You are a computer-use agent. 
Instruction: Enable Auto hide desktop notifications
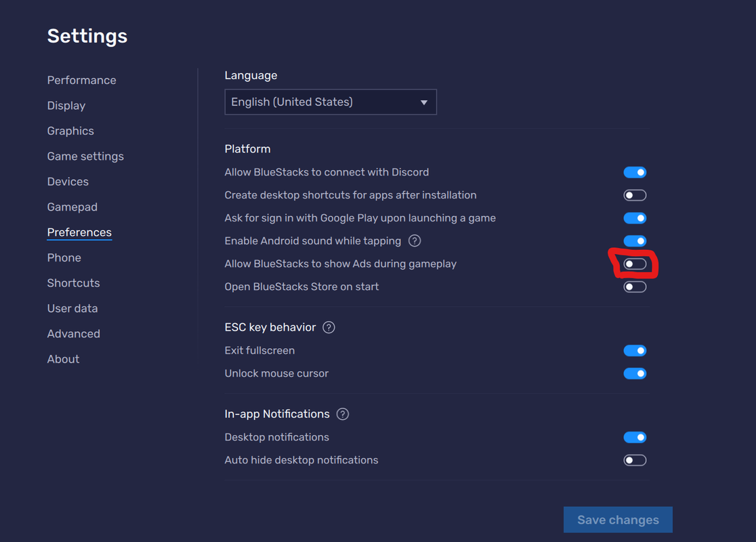pyautogui.click(x=635, y=460)
